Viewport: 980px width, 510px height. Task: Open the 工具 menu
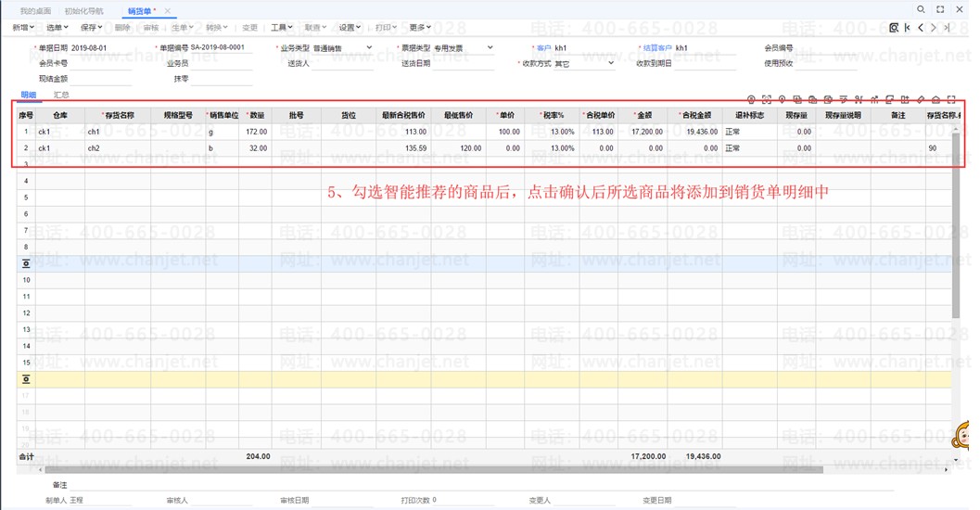point(281,28)
